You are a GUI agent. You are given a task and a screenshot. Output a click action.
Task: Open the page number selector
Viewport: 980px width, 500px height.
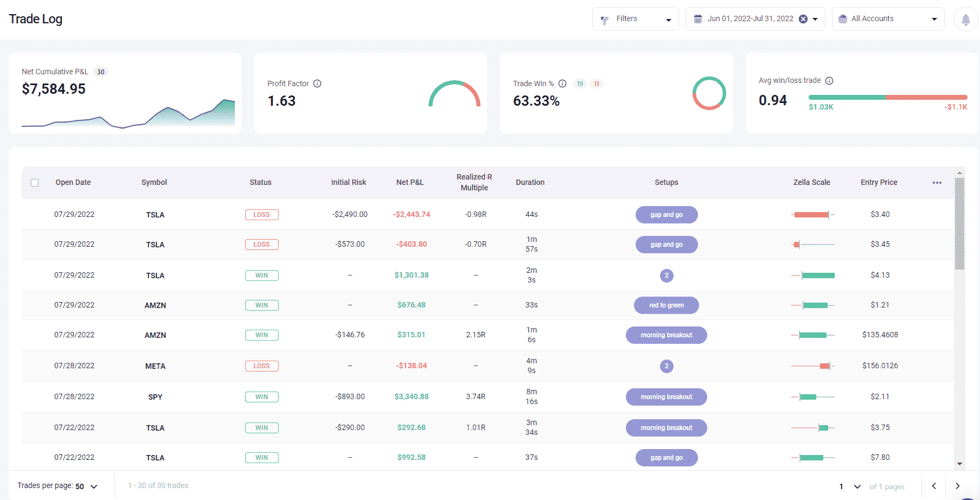(x=850, y=486)
